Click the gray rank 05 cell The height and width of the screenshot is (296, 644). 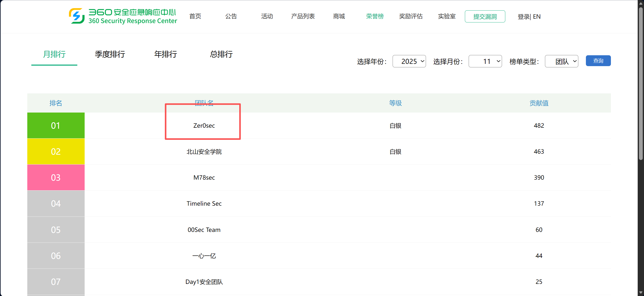[x=56, y=230]
